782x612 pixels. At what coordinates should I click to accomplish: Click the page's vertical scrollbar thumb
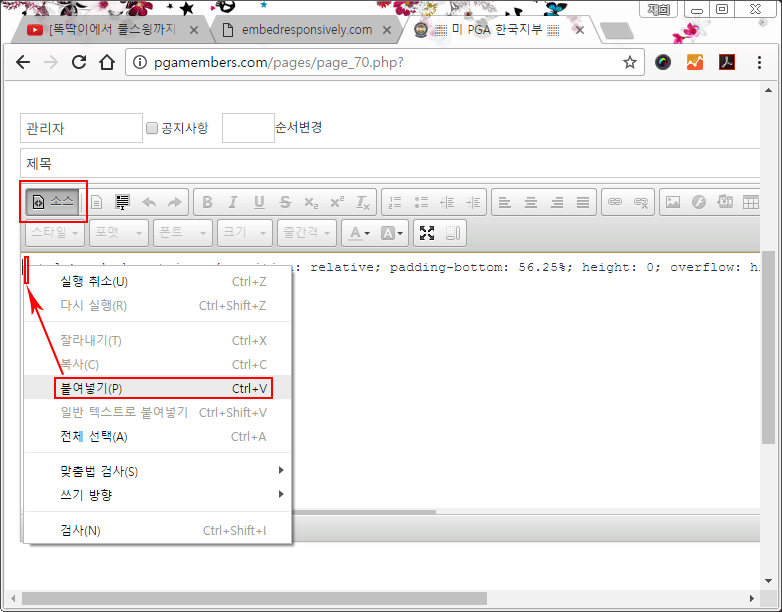pyautogui.click(x=768, y=347)
